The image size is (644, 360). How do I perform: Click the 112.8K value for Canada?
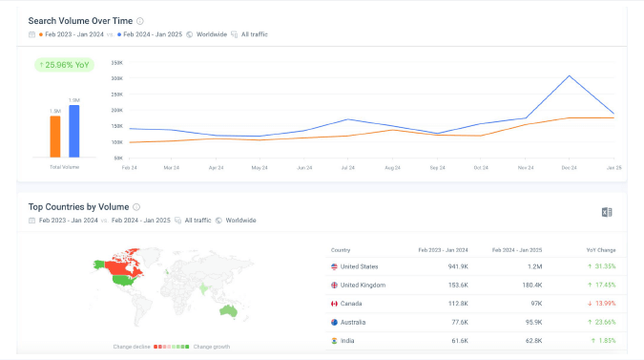click(458, 304)
